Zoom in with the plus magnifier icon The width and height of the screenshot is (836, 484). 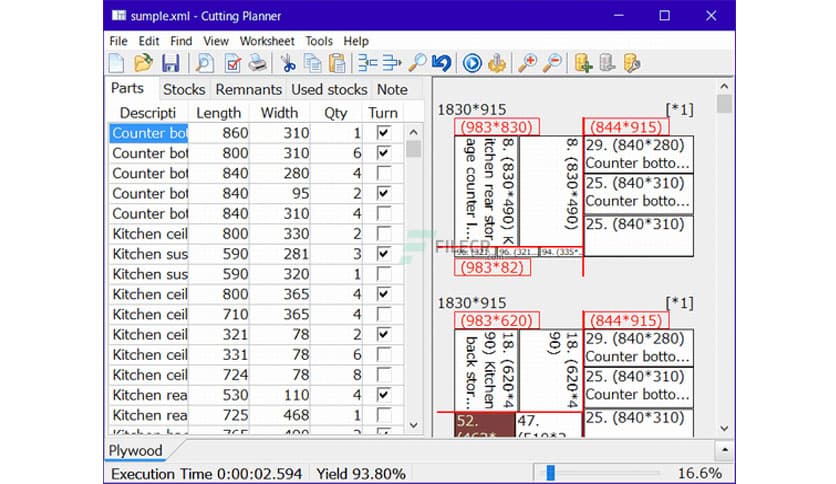click(x=528, y=63)
